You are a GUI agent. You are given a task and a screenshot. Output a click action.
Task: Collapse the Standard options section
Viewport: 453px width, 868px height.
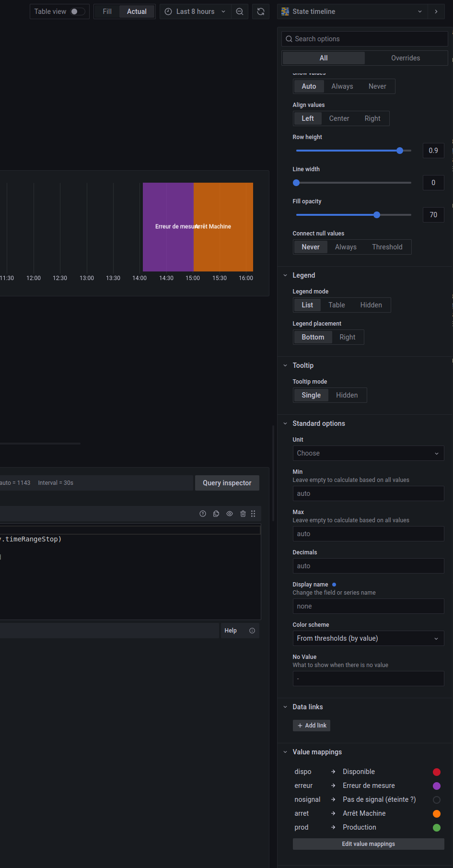tap(285, 423)
